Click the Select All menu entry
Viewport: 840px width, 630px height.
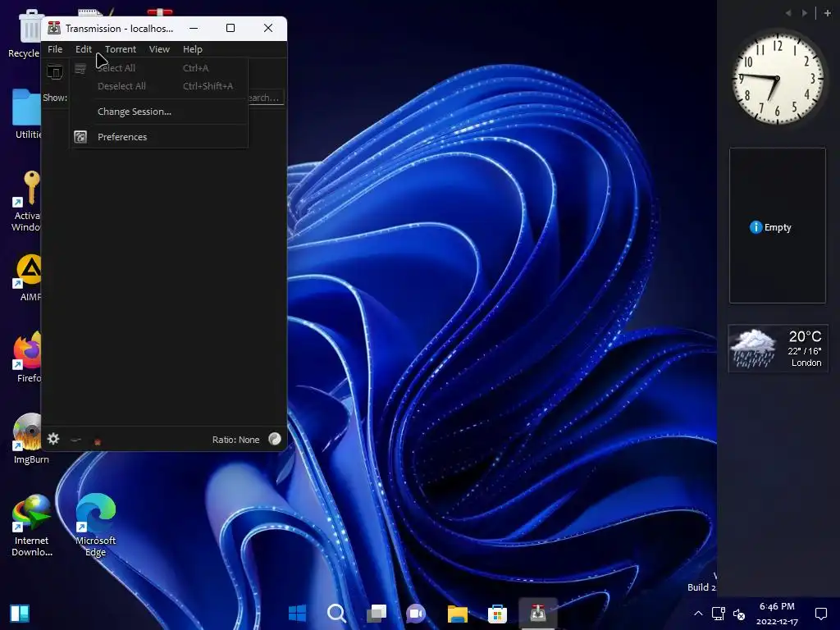pos(159,68)
